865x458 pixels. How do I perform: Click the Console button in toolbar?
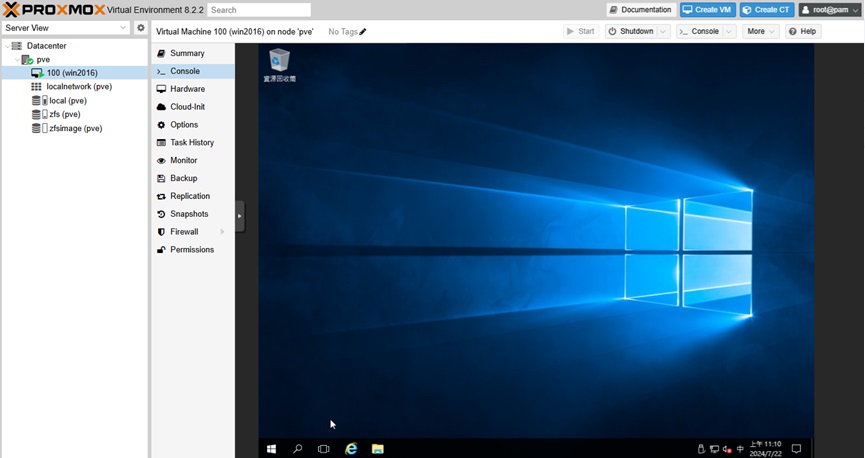pyautogui.click(x=700, y=31)
